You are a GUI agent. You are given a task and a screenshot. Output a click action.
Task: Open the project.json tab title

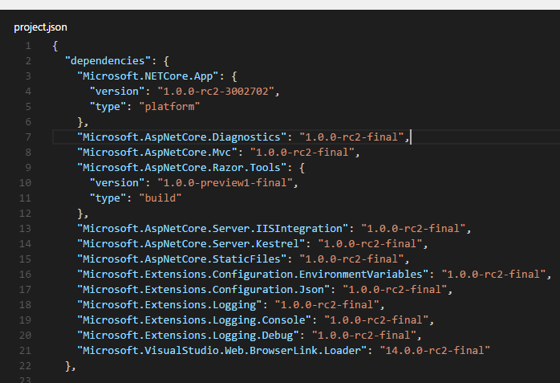coord(40,28)
